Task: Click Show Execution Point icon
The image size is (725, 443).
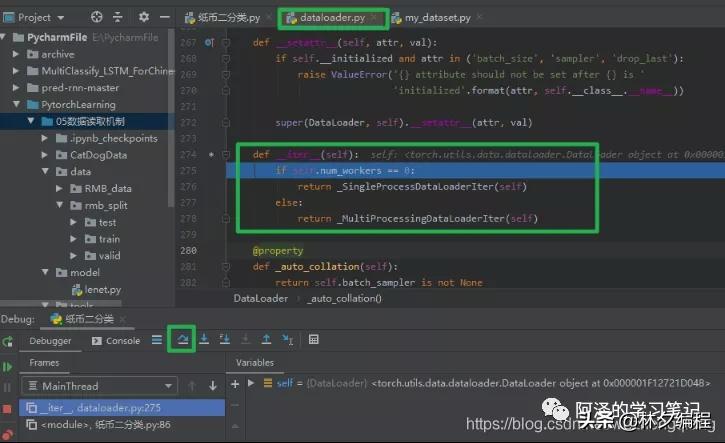Action: tap(157, 340)
